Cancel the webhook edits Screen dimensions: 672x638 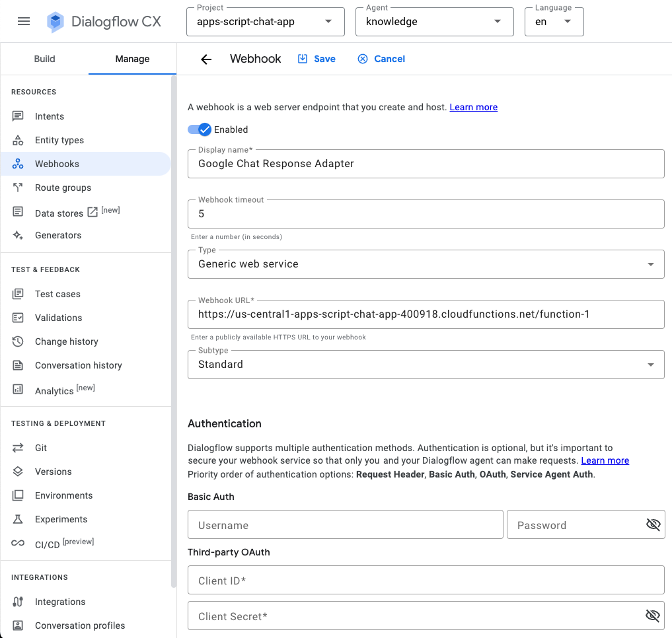pos(381,59)
